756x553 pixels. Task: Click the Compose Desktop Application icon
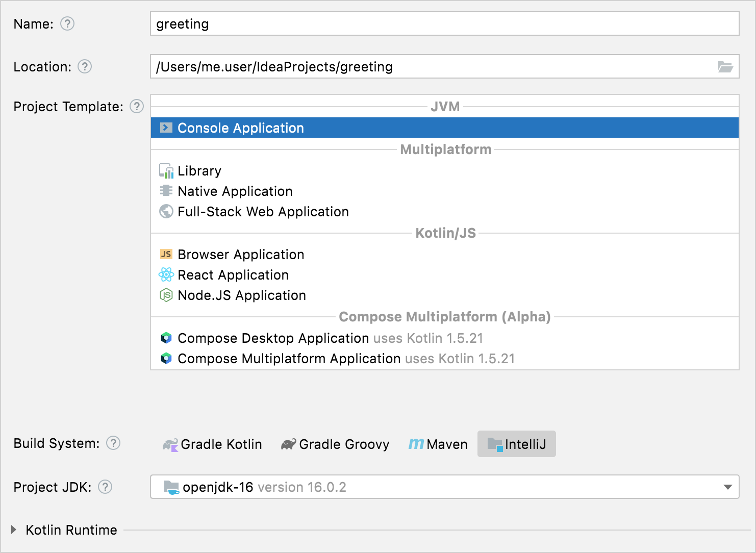click(166, 338)
